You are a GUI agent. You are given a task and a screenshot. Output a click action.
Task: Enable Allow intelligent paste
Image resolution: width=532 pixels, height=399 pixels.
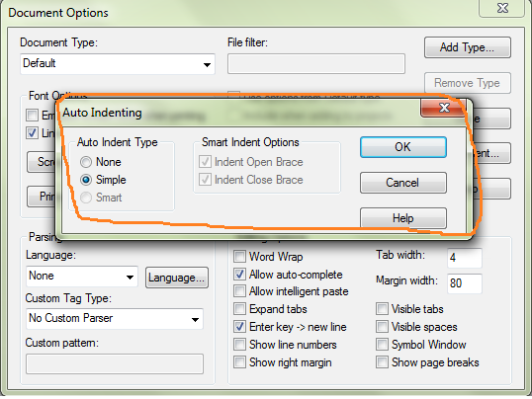239,291
